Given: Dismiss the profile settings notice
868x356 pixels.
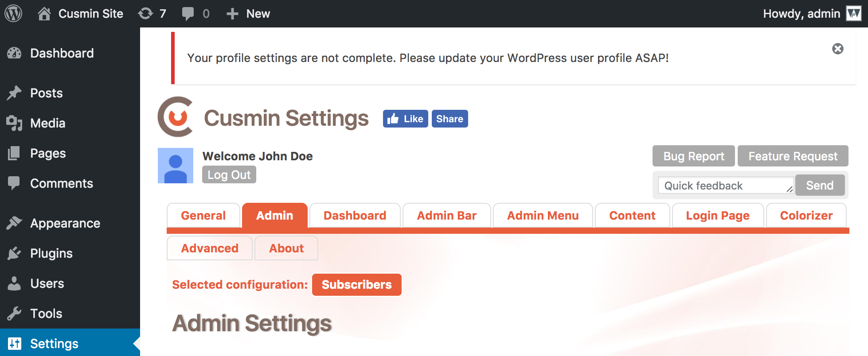Looking at the screenshot, I should (x=837, y=49).
